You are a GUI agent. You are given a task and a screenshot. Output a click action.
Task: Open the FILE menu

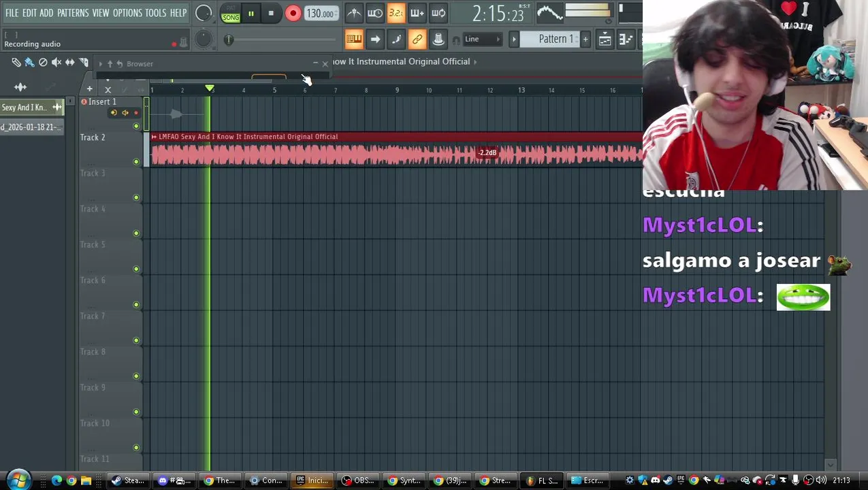click(x=12, y=13)
